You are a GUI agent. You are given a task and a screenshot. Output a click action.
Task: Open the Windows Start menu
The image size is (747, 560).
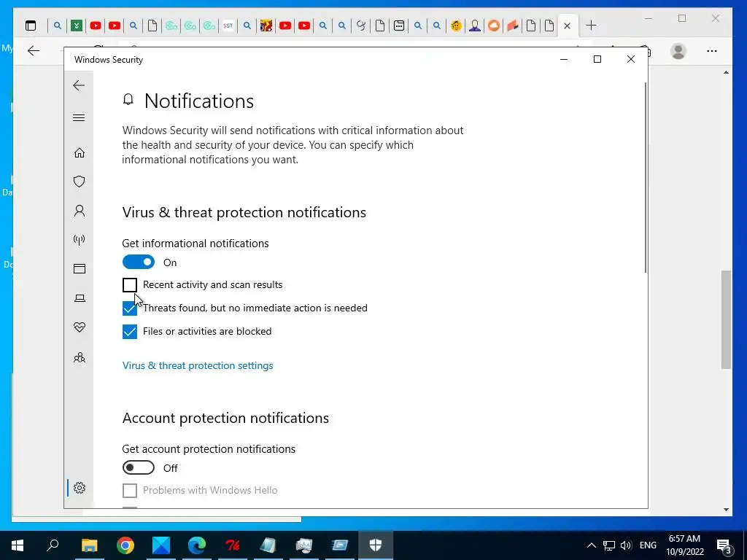click(18, 545)
